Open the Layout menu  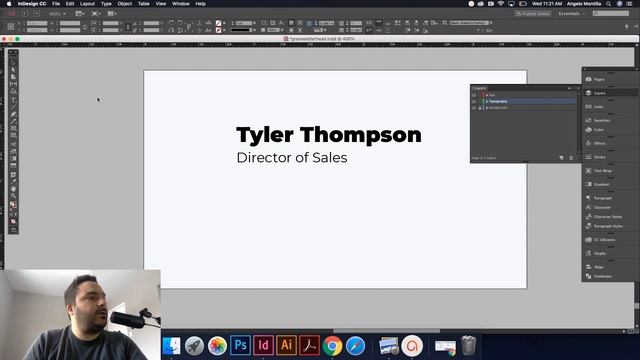point(87,4)
